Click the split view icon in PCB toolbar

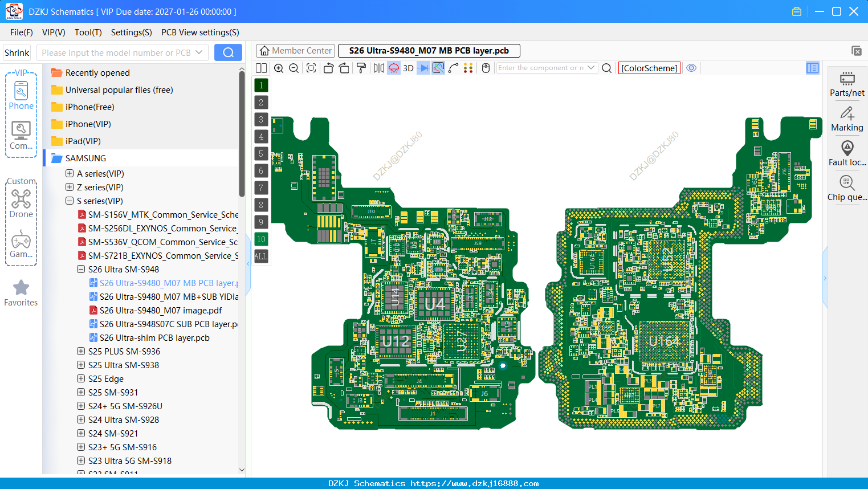[x=261, y=68]
